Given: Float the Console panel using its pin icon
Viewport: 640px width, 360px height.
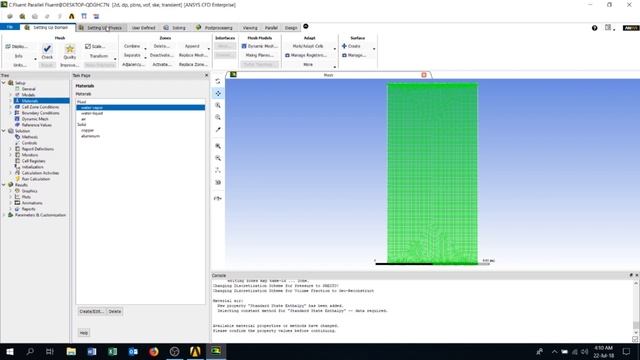Looking at the screenshot, I should click(631, 276).
